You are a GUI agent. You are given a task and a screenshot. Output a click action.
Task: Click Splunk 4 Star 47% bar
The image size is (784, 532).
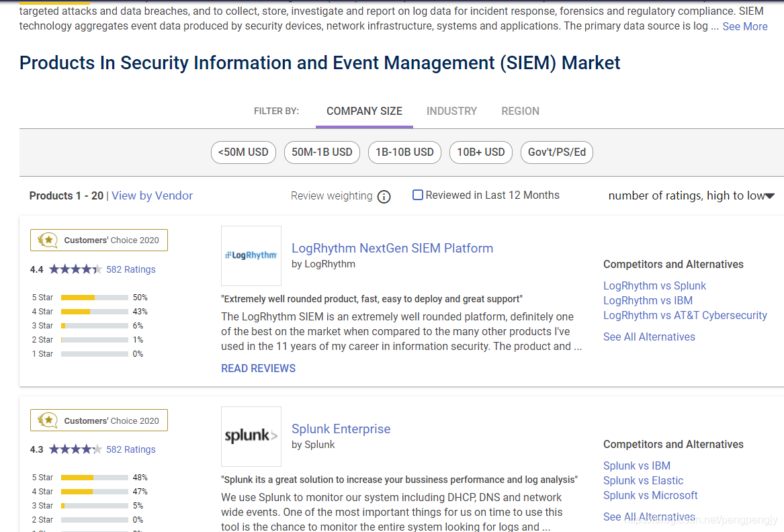95,492
